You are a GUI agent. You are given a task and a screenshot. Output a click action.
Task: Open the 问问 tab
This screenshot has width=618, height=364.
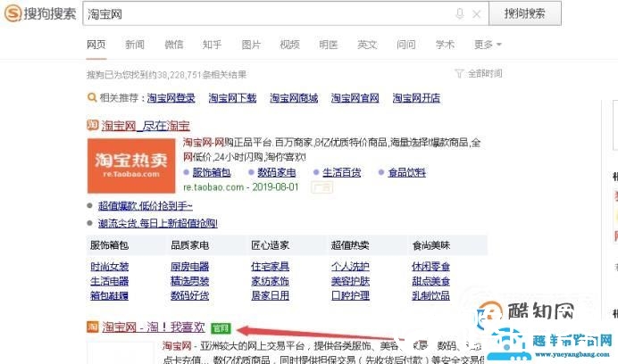coord(406,45)
